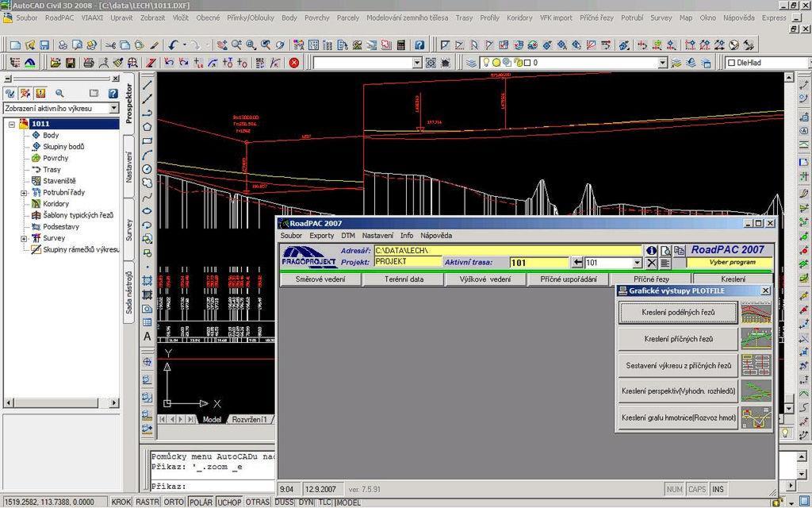
Task: Click the blue arc road icon in toolbar
Action: (30, 63)
